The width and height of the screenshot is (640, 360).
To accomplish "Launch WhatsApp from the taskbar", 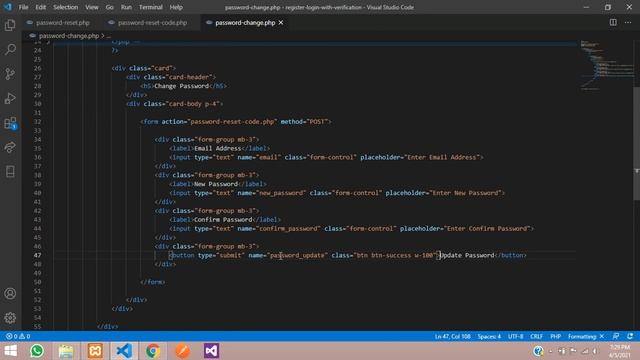I will (x=37, y=351).
